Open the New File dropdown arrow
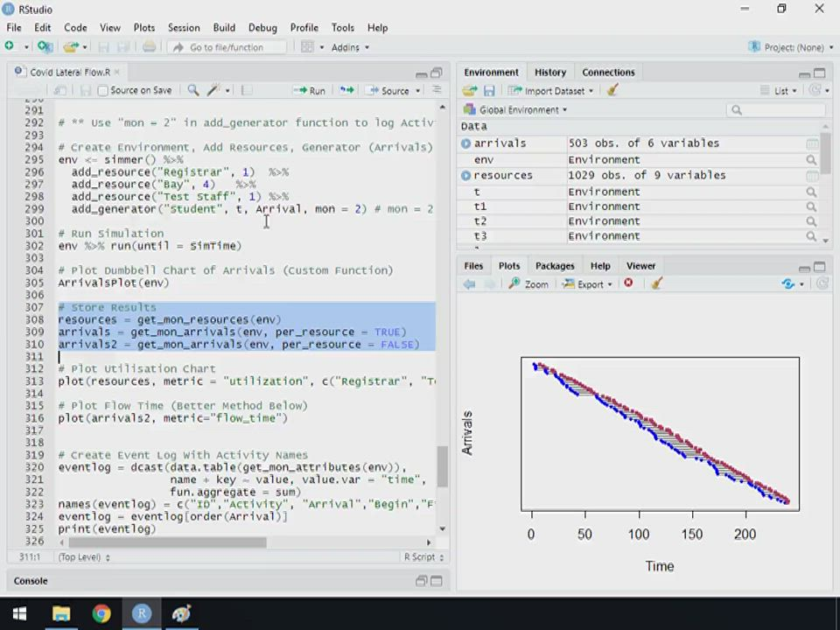 [x=25, y=47]
